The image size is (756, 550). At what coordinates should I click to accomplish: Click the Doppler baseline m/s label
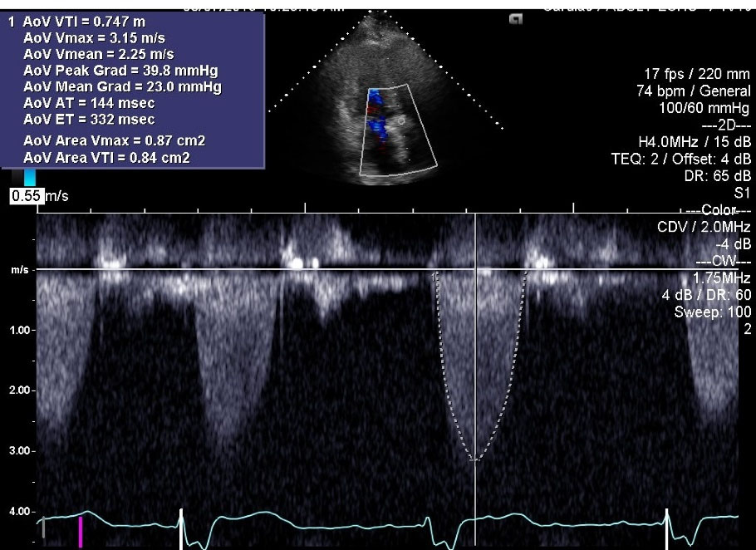(17, 269)
